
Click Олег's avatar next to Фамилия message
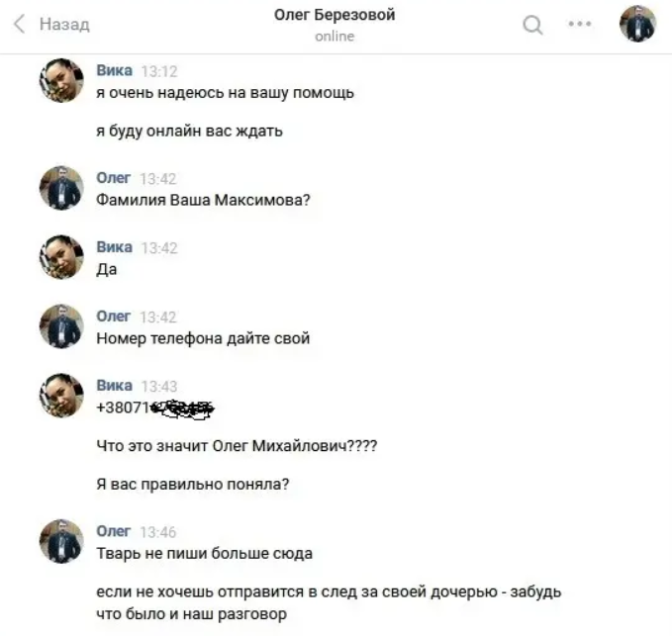point(61,188)
